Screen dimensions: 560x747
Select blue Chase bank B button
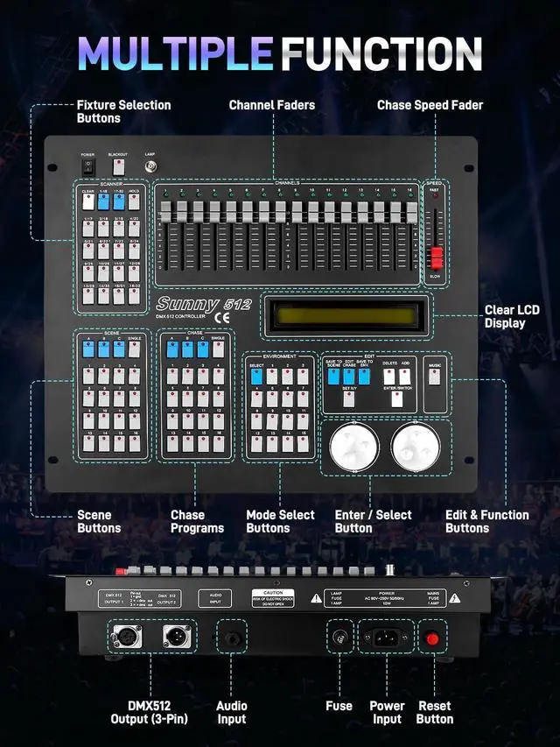[x=187, y=349]
